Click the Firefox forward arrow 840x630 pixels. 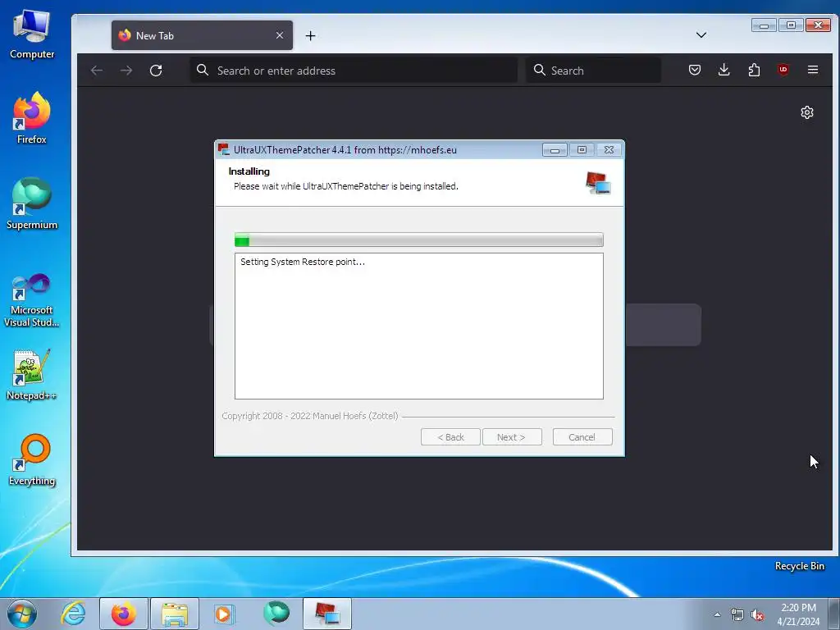[x=126, y=71]
